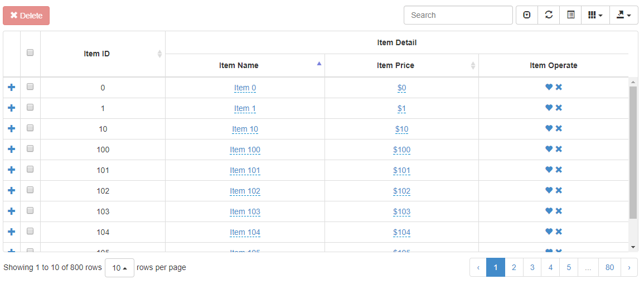Edit the $10 price link
The height and width of the screenshot is (284, 644).
pos(401,129)
